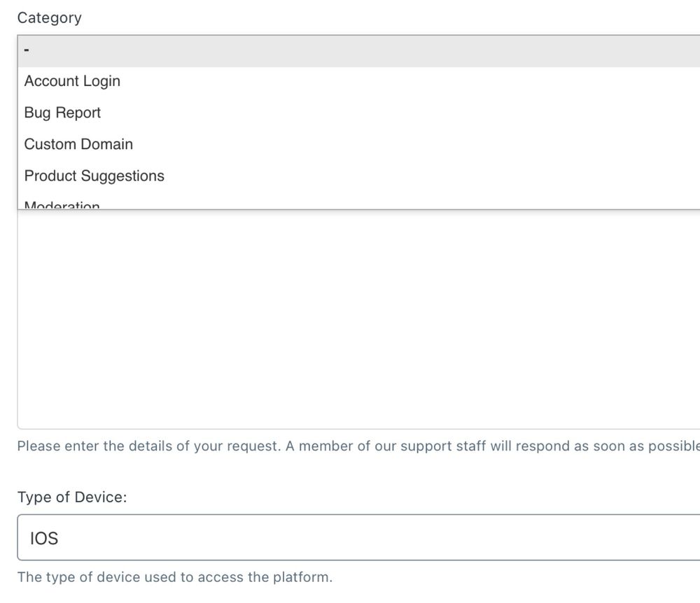This screenshot has height=603, width=700.
Task: Click the "Type of Device:" label
Action: point(71,497)
